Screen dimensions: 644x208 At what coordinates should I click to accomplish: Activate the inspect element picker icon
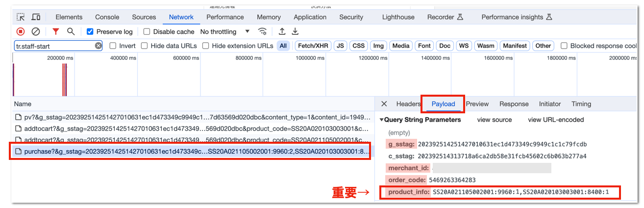coord(21,17)
